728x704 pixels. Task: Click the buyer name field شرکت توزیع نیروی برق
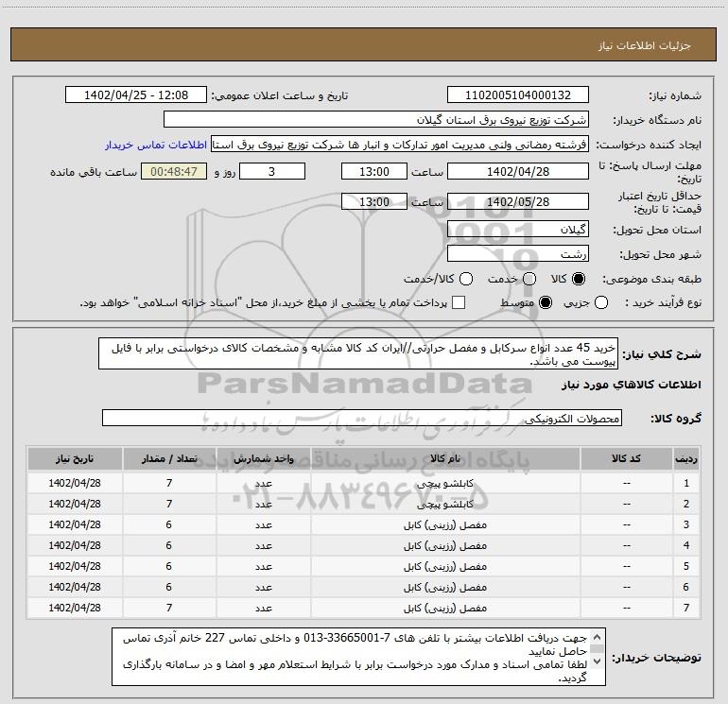click(376, 119)
